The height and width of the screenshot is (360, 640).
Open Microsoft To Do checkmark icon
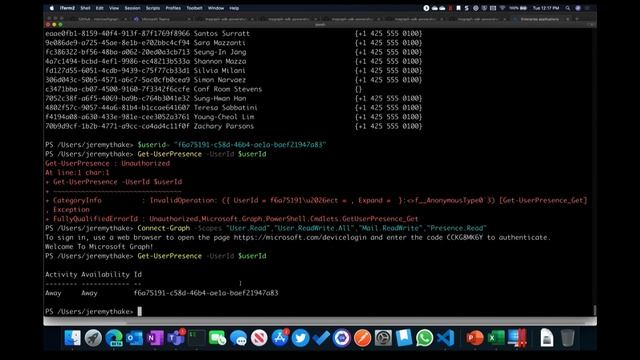(321, 338)
